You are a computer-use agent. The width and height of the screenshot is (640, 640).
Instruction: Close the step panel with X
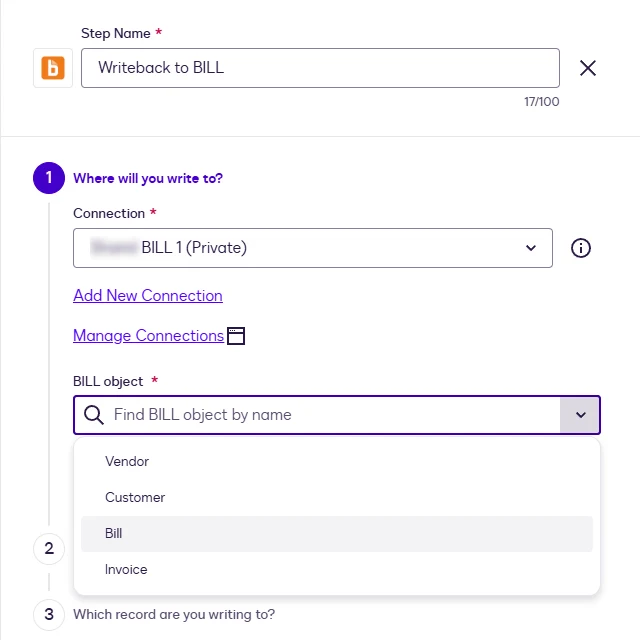[588, 68]
